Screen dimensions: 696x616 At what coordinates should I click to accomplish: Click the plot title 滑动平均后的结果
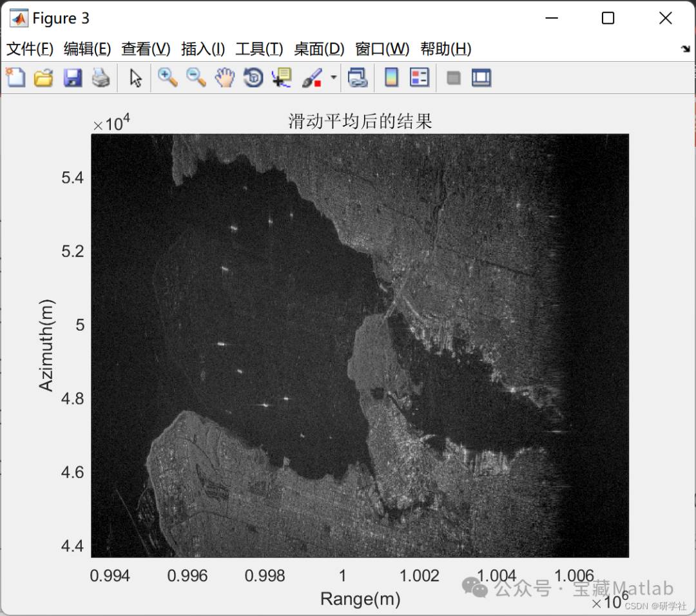click(360, 121)
